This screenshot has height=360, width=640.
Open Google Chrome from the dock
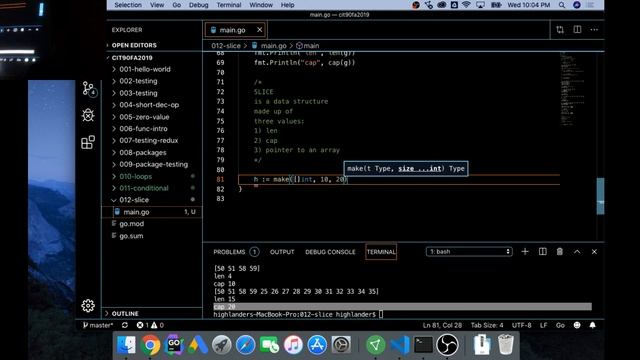[150, 345]
